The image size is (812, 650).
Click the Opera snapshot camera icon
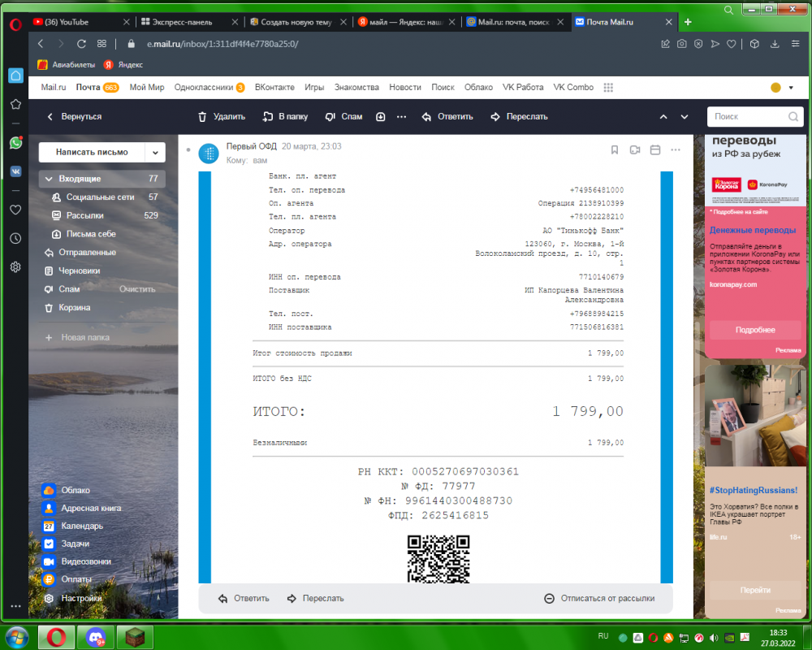682,44
